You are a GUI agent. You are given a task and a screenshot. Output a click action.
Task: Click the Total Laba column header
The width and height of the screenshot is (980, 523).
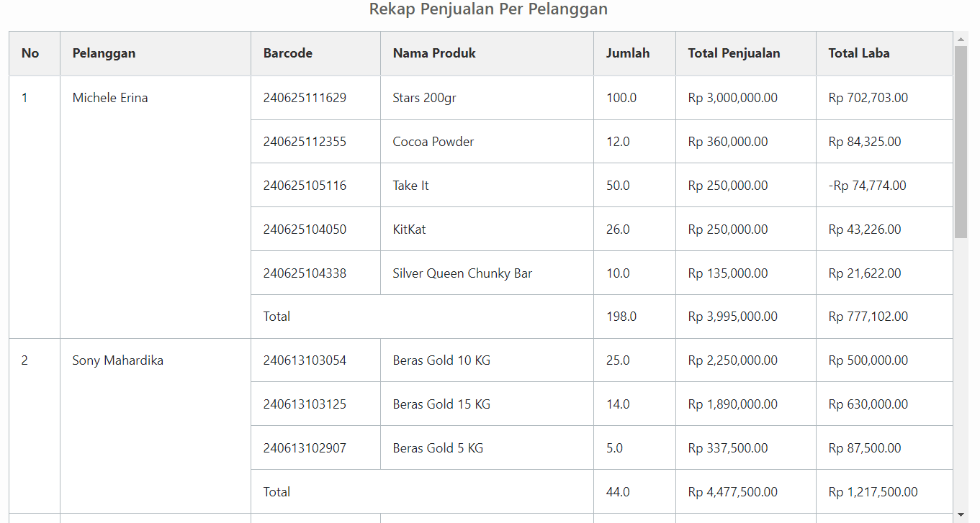click(x=858, y=53)
